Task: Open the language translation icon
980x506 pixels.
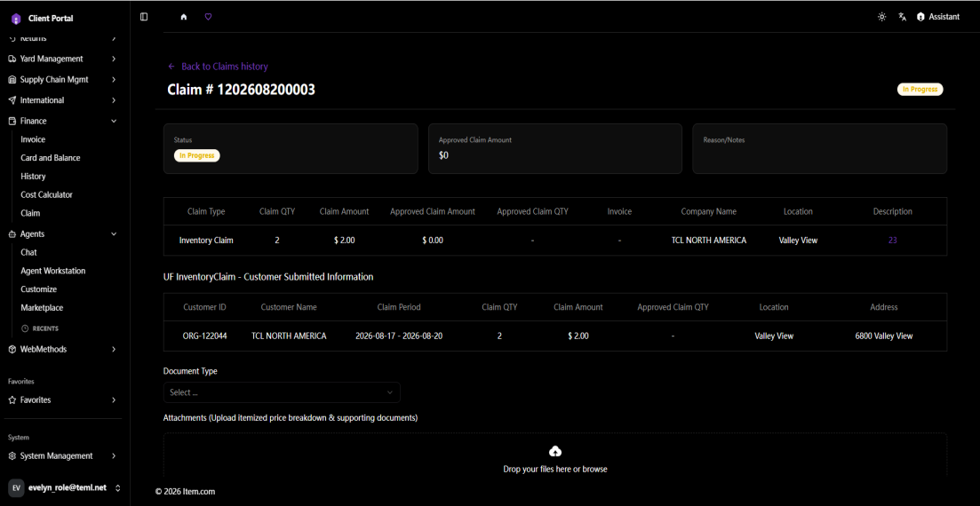Action: [903, 17]
